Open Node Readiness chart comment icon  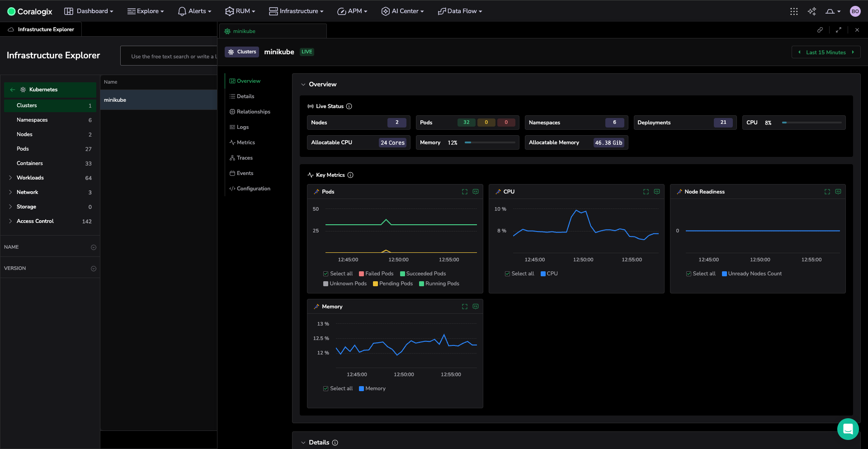tap(838, 192)
